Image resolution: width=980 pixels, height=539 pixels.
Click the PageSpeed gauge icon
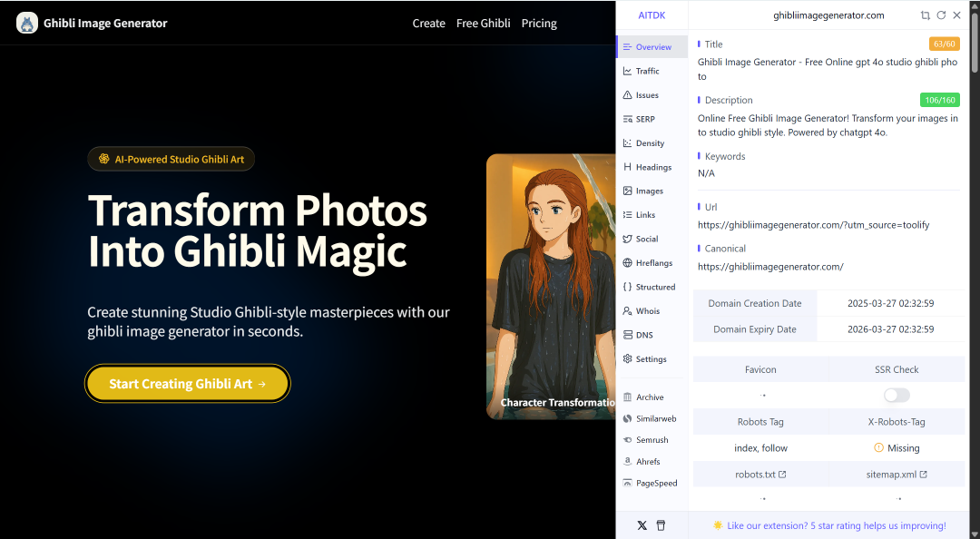point(628,483)
